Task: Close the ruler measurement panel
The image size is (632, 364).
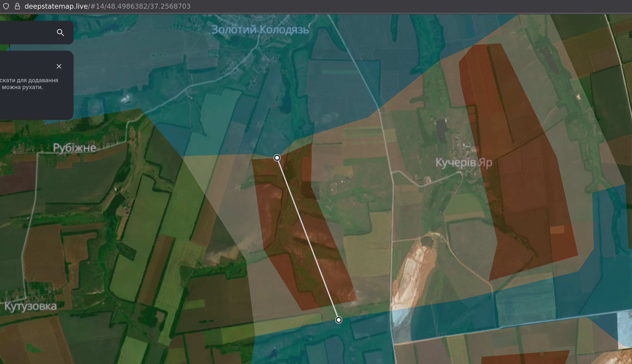Action: click(59, 66)
